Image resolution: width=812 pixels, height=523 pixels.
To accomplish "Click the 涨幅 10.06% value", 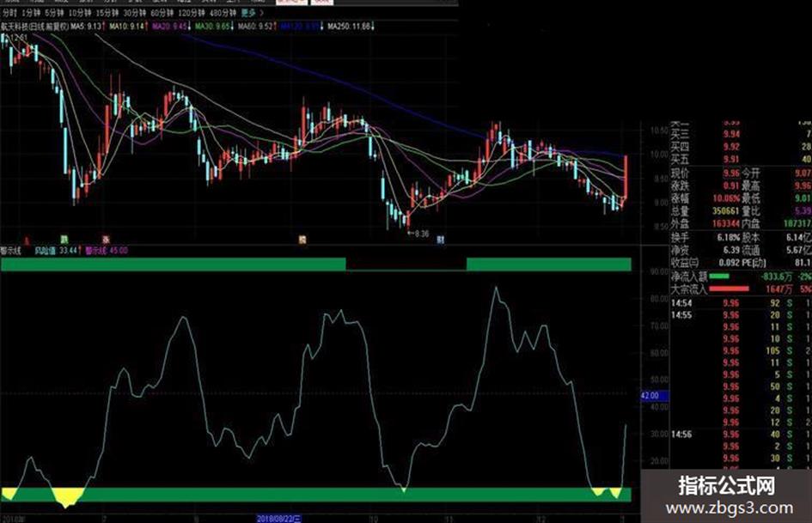I will pos(727,198).
